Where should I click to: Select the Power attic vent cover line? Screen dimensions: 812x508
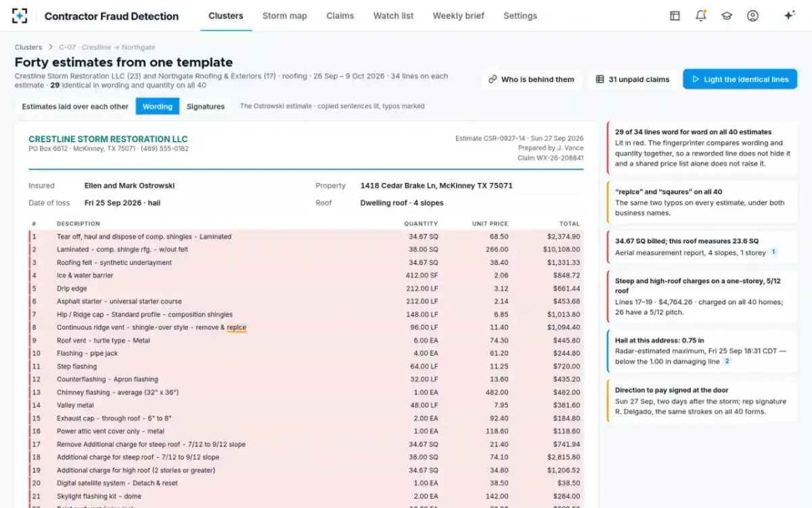(x=306, y=431)
